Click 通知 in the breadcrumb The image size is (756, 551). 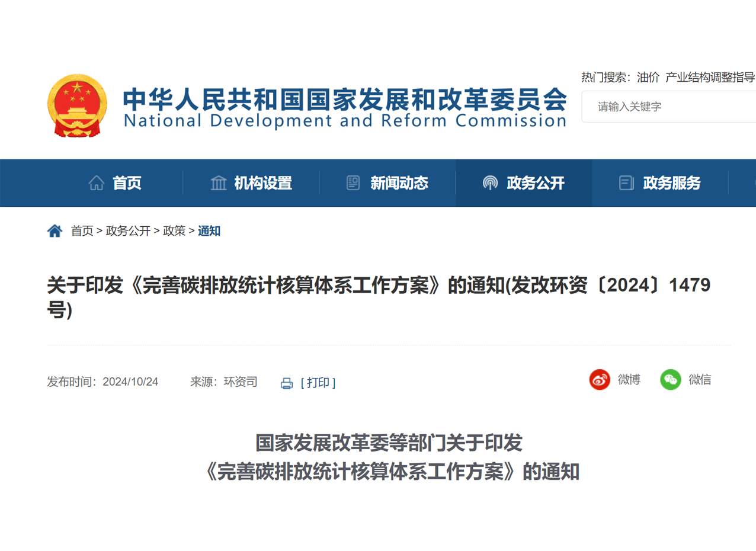coord(209,231)
